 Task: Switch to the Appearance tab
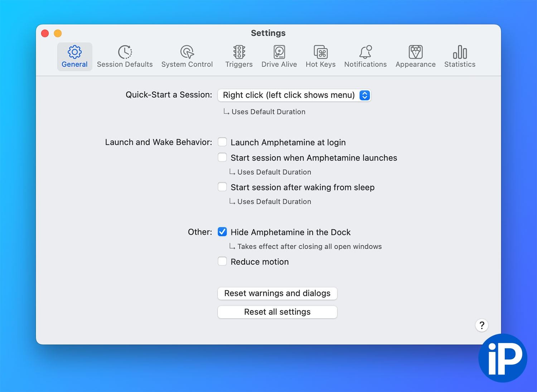tap(416, 57)
